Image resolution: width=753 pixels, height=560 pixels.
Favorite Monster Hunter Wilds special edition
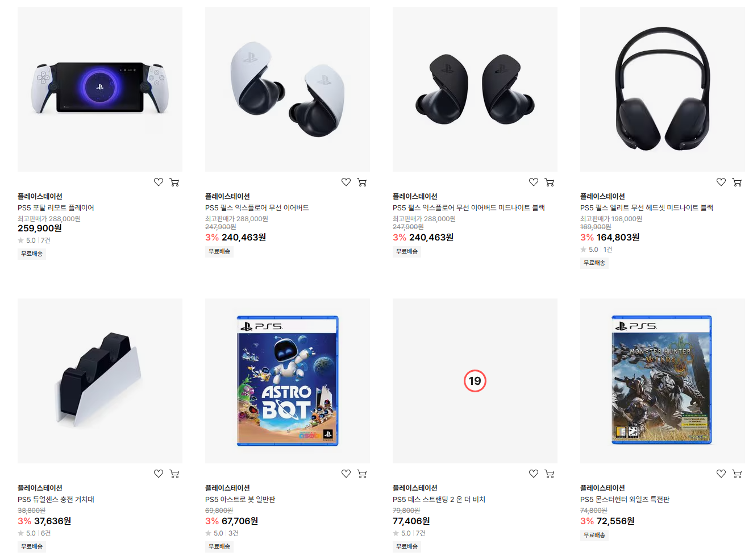pyautogui.click(x=721, y=474)
